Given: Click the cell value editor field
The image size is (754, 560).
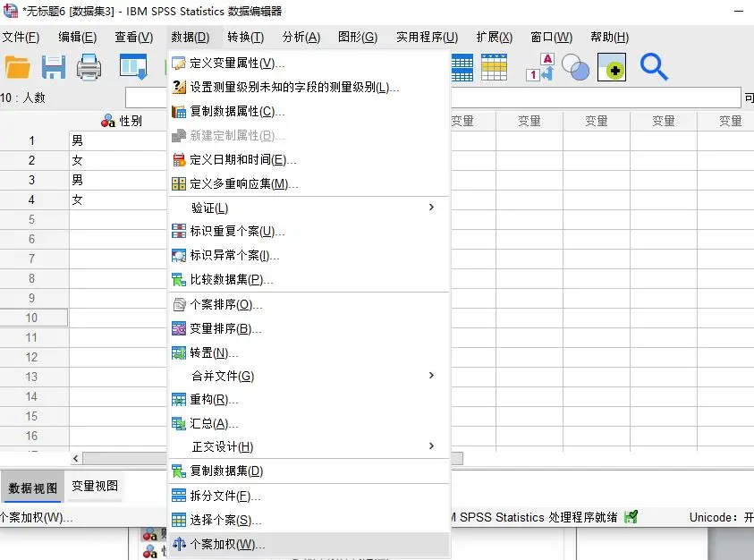Looking at the screenshot, I should pyautogui.click(x=433, y=98).
